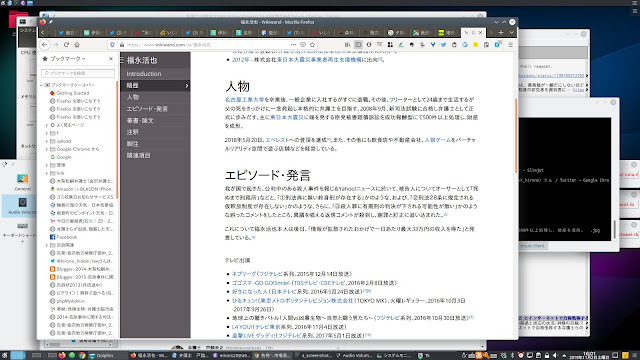This screenshot has width=640, height=360.
Task: Open the Wikiwand table of contents menu icon
Action: [x=122, y=60]
